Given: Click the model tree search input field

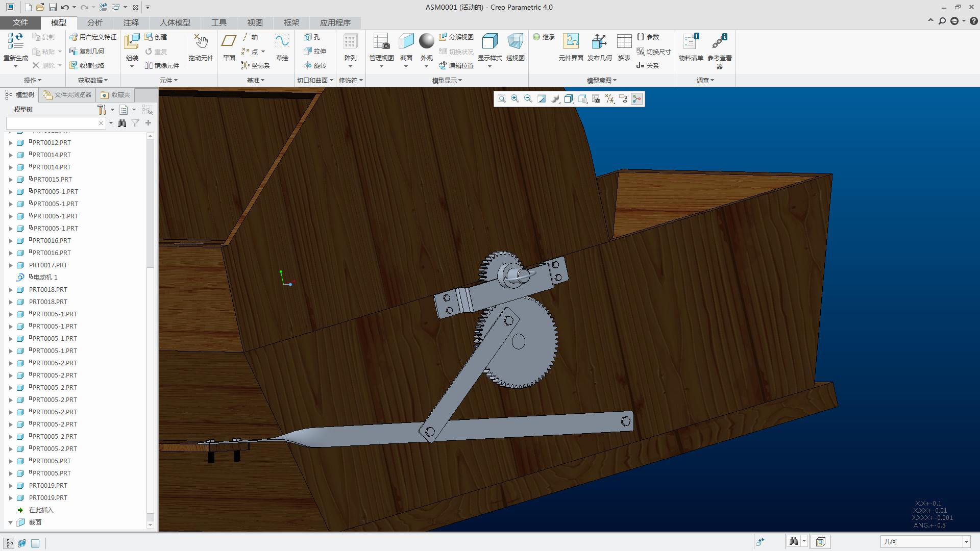Looking at the screenshot, I should pyautogui.click(x=52, y=123).
